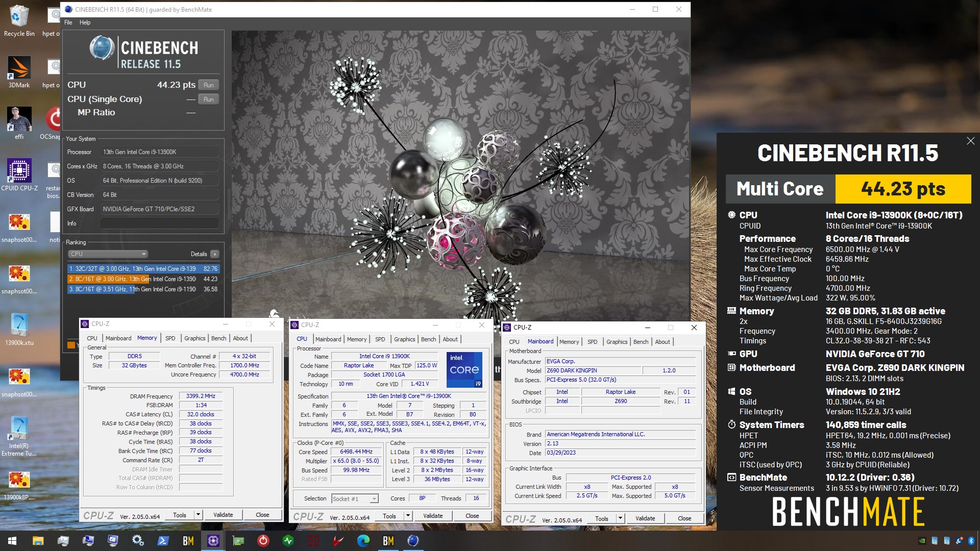
Task: Click the BM icon next to PowerShell
Action: tap(188, 541)
